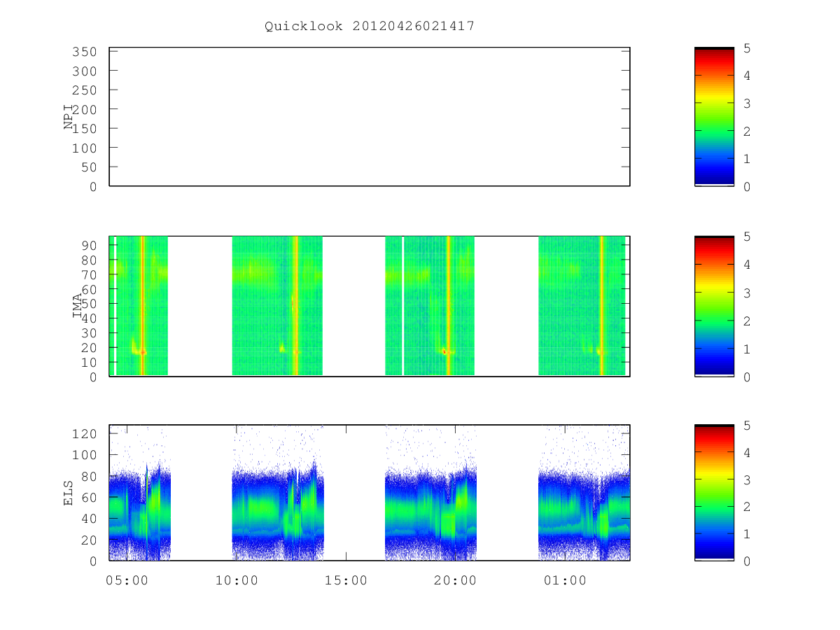The width and height of the screenshot is (840, 630).
Task: Click the NPI axis label
Action: 69,116
